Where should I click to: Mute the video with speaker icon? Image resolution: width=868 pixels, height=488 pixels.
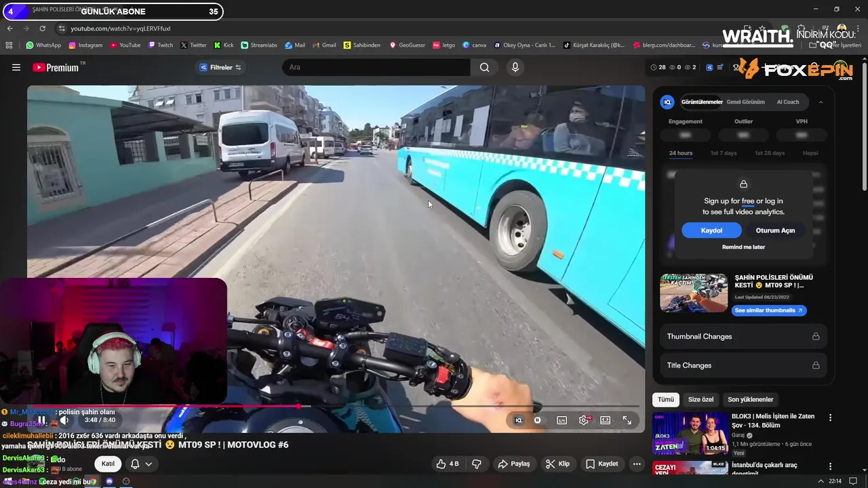click(64, 420)
